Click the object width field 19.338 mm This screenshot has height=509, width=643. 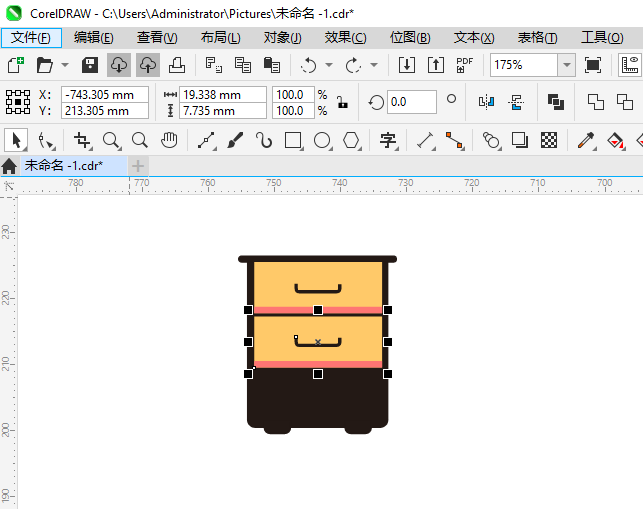(x=223, y=95)
